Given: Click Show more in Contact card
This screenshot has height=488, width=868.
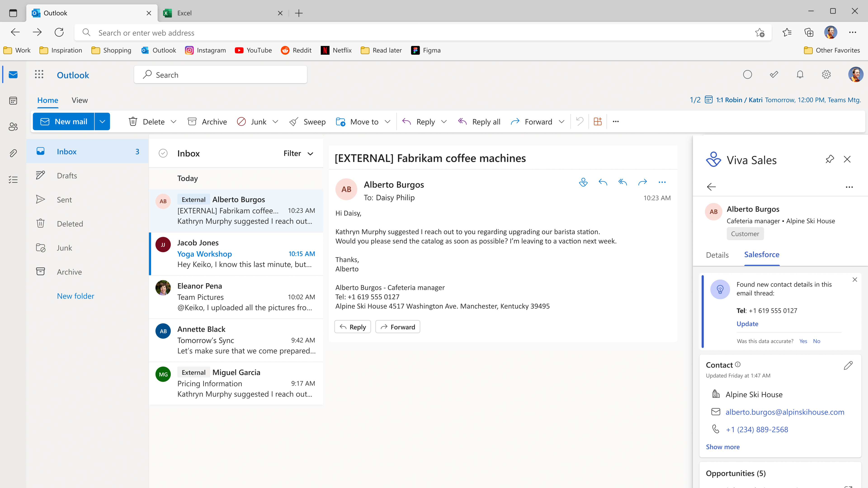Looking at the screenshot, I should point(723,447).
